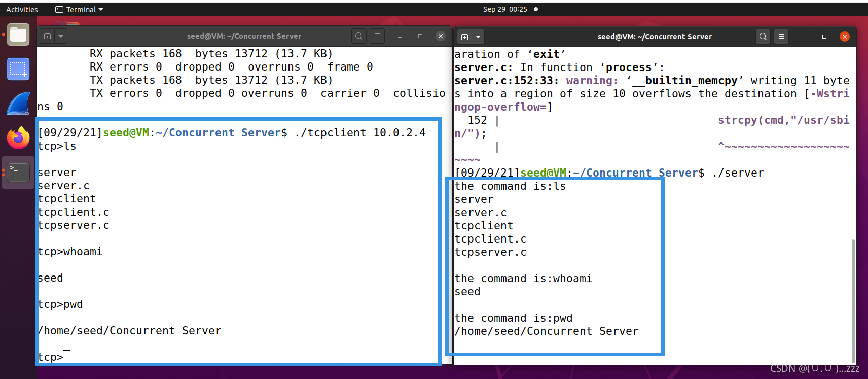Open the hamburger menu in the left terminal

[x=377, y=36]
